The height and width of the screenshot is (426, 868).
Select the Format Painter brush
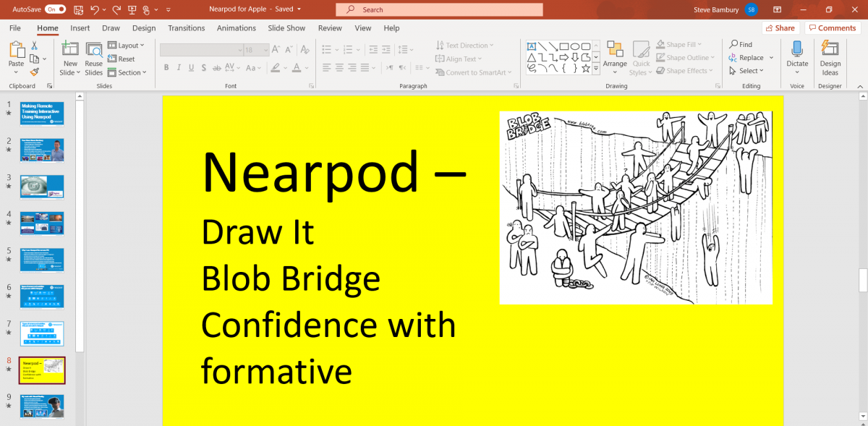(x=34, y=72)
